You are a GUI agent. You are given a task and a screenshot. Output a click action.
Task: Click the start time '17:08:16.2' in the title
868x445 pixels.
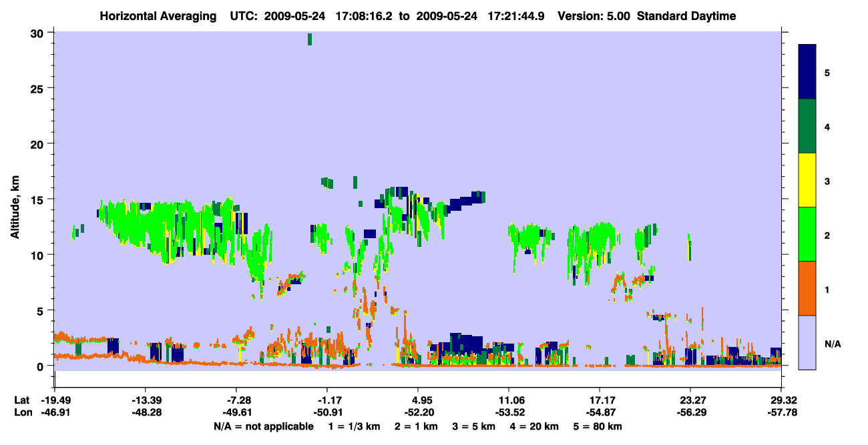click(368, 16)
